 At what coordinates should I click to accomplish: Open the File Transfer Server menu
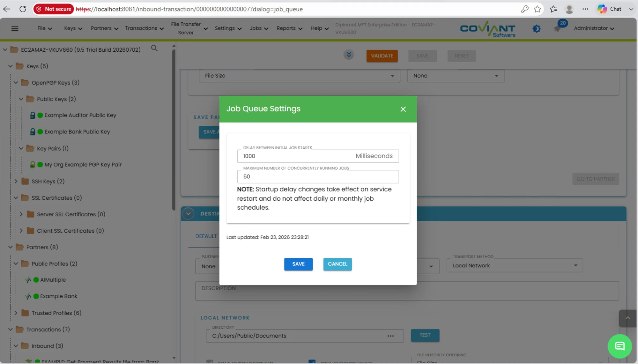(189, 28)
